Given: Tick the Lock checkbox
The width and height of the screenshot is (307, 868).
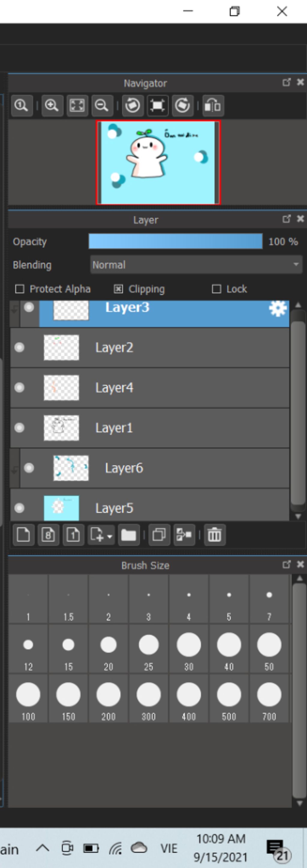Looking at the screenshot, I should click(x=216, y=289).
